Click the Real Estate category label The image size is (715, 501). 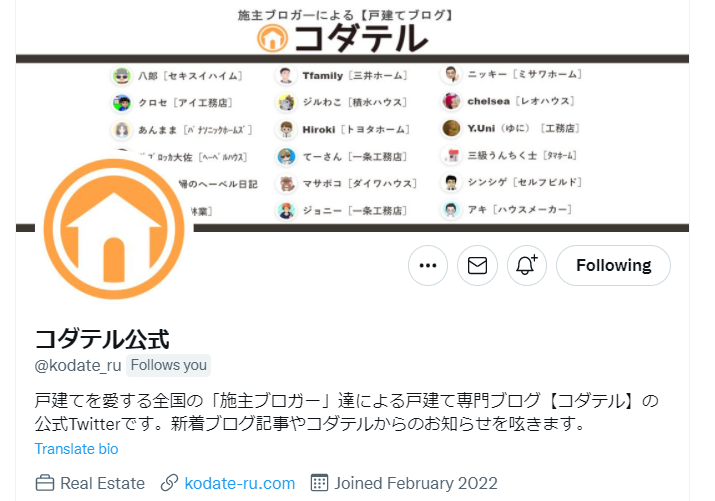(102, 483)
